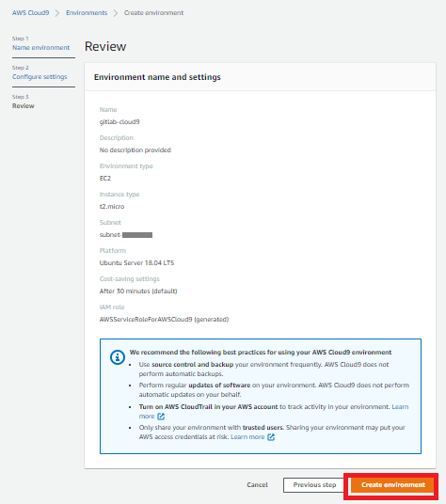Open the CloudTrail Learn more link
Screen dimensions: 446x504
click(x=400, y=406)
